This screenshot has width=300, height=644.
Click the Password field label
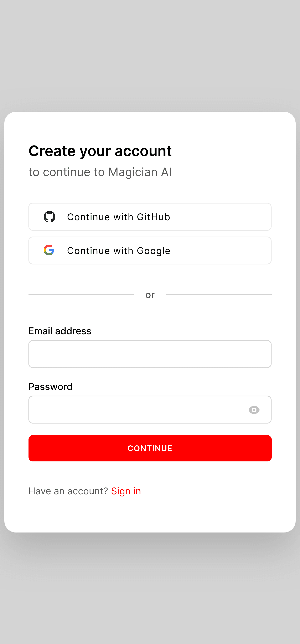pyautogui.click(x=50, y=386)
